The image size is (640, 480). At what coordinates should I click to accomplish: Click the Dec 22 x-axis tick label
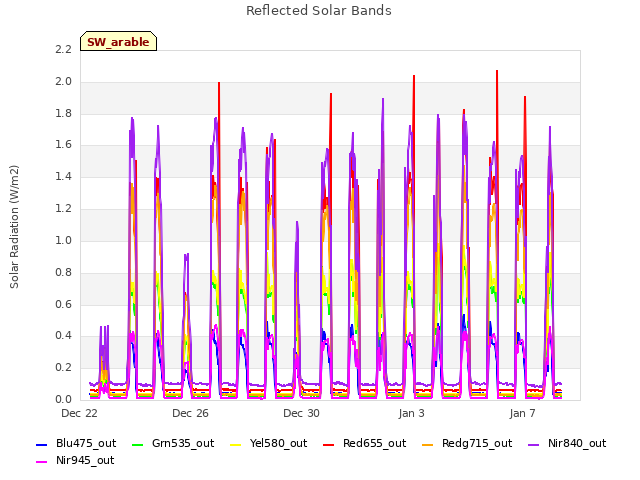click(80, 413)
